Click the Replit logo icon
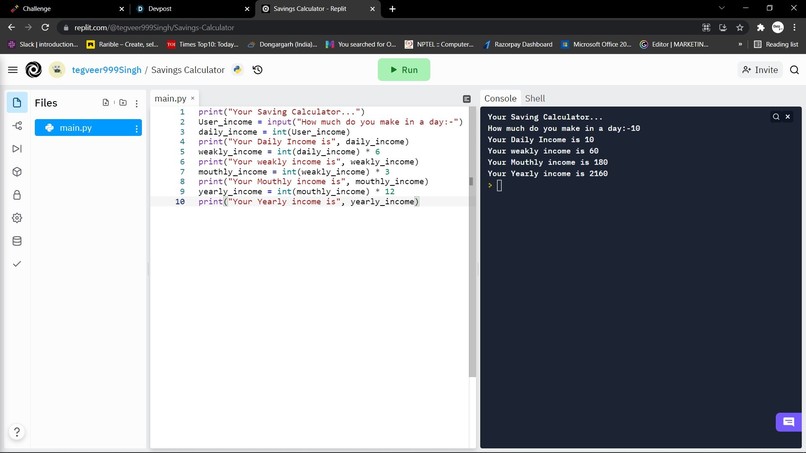The height and width of the screenshot is (453, 806). tap(33, 69)
